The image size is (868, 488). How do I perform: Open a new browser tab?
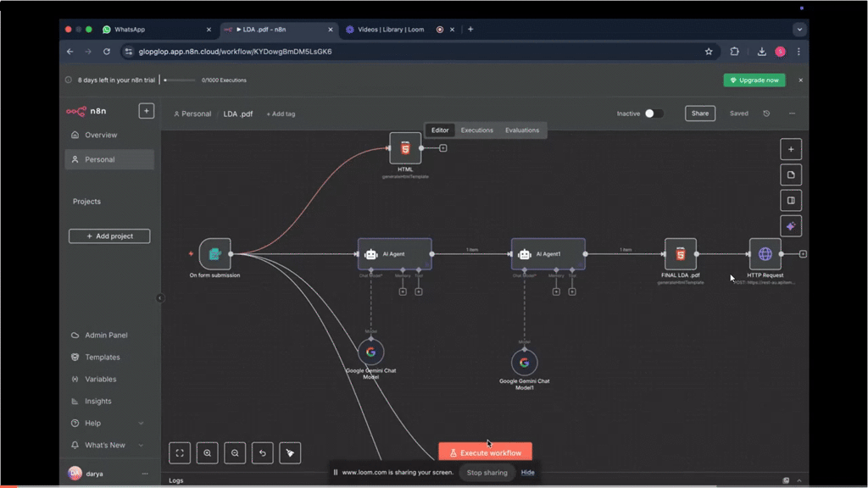tap(470, 30)
